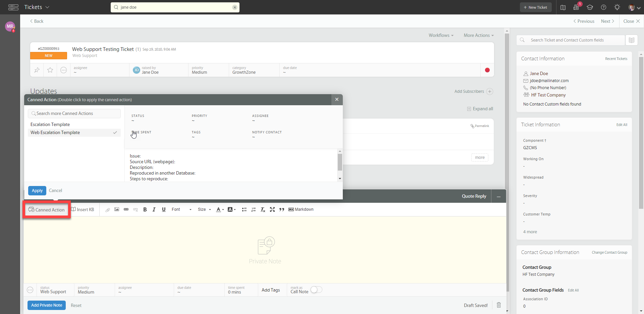Click the Italic formatting icon
Viewport: 644px width, 314px height.
(154, 209)
